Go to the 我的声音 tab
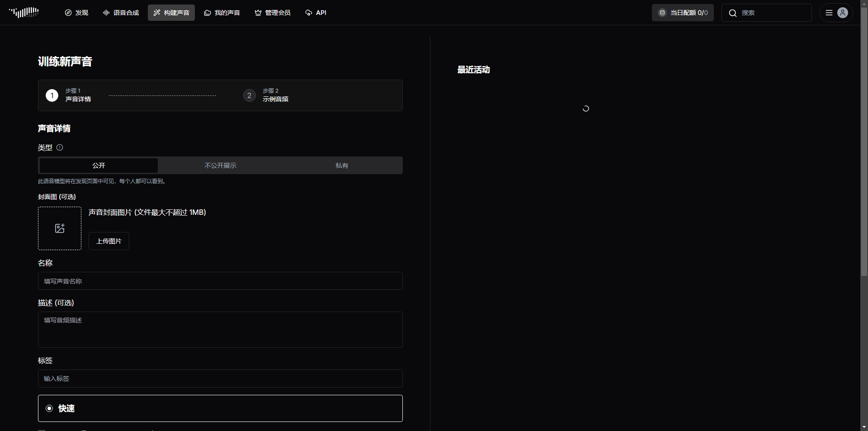The height and width of the screenshot is (431, 868). [x=222, y=13]
